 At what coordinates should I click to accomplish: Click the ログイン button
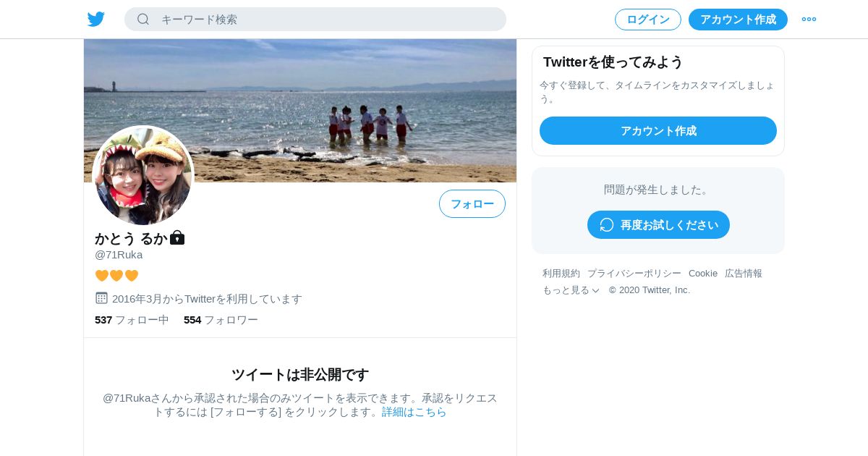[648, 20]
